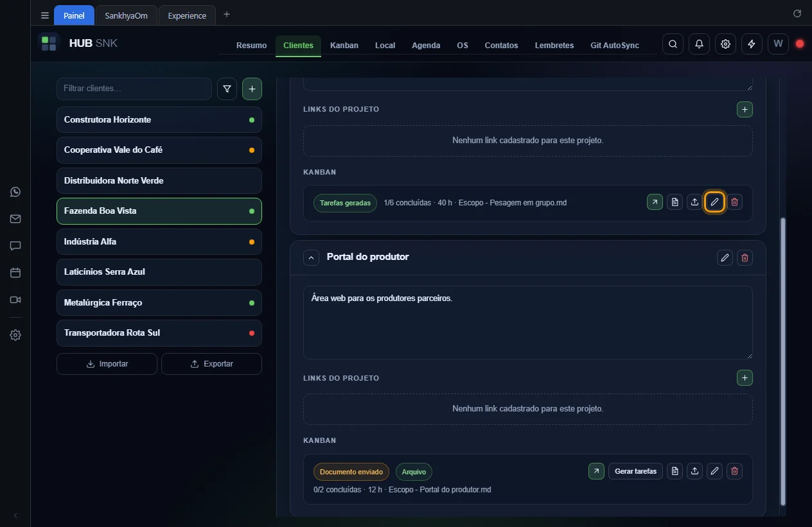This screenshot has height=527, width=812.
Task: Open the Git AutoSync tab
Action: click(x=615, y=46)
